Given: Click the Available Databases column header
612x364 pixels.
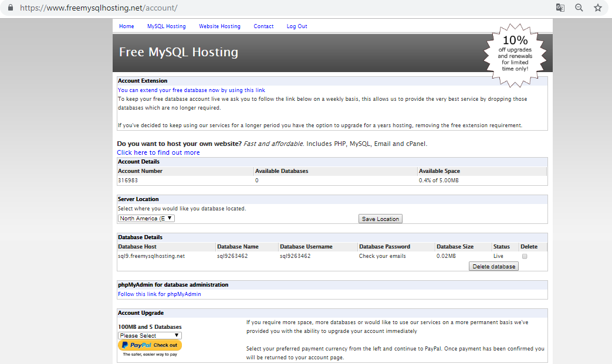Looking at the screenshot, I should 282,171.
